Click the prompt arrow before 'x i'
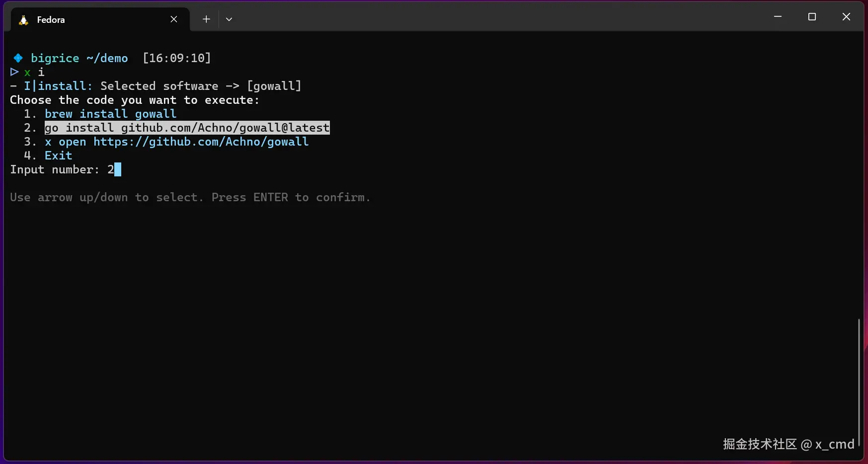The image size is (868, 464). pyautogui.click(x=14, y=72)
